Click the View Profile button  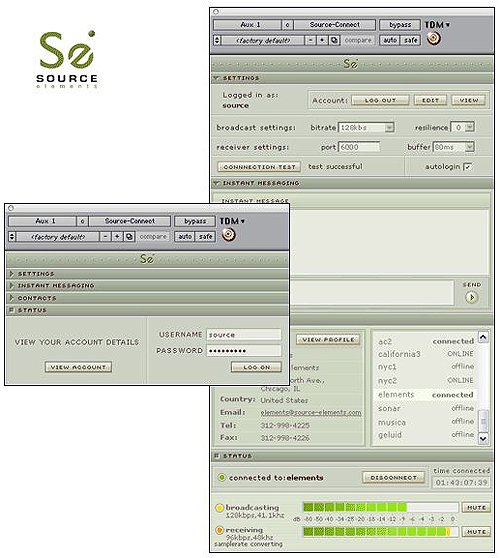[328, 339]
